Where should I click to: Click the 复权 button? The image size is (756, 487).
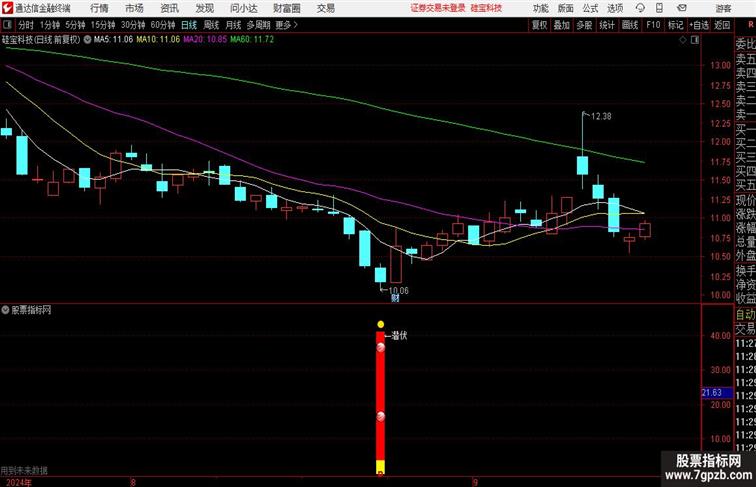[539, 25]
